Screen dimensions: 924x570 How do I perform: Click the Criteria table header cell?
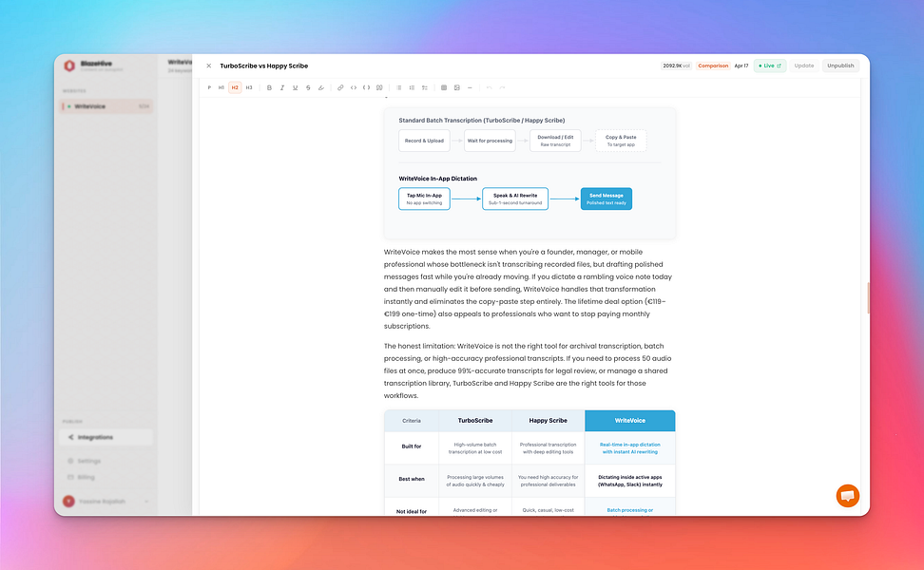tap(412, 421)
